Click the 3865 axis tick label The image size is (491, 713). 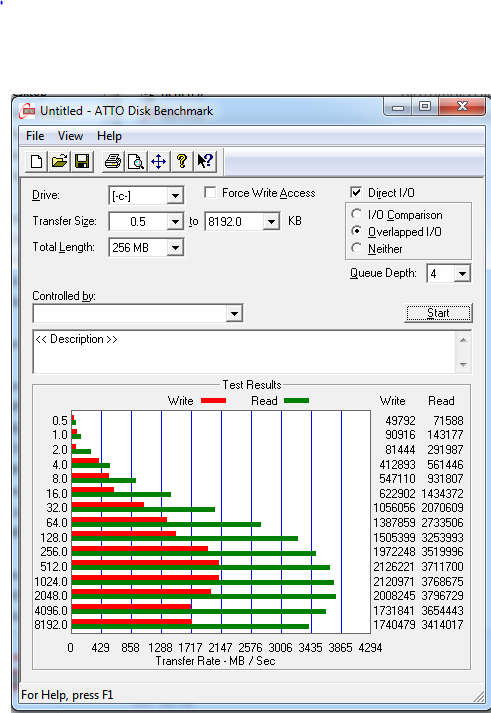[341, 648]
